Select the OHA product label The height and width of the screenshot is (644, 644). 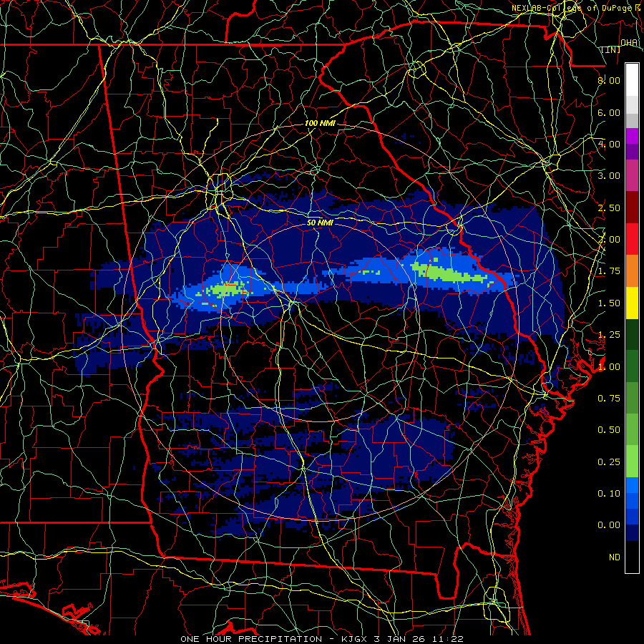629,42
